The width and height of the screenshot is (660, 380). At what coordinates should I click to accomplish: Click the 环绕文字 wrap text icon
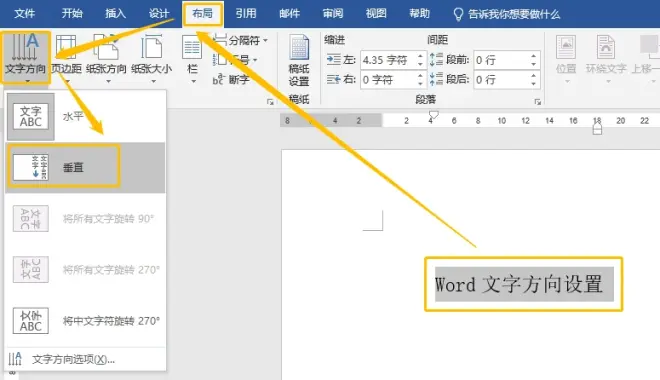(606, 57)
